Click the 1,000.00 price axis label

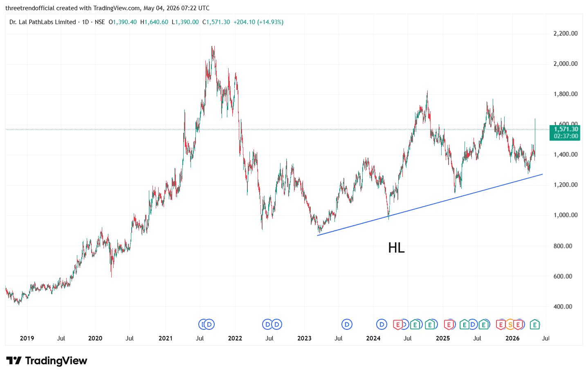(x=566, y=215)
